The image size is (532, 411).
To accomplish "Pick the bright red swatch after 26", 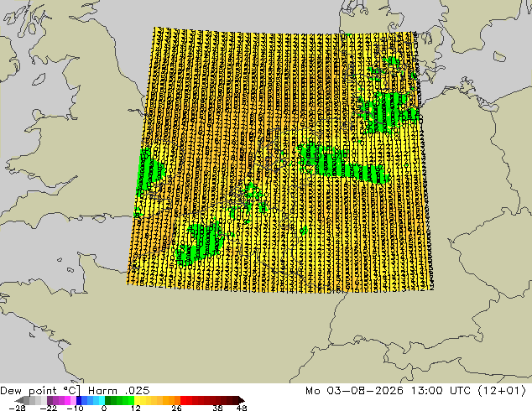I will (183, 400).
